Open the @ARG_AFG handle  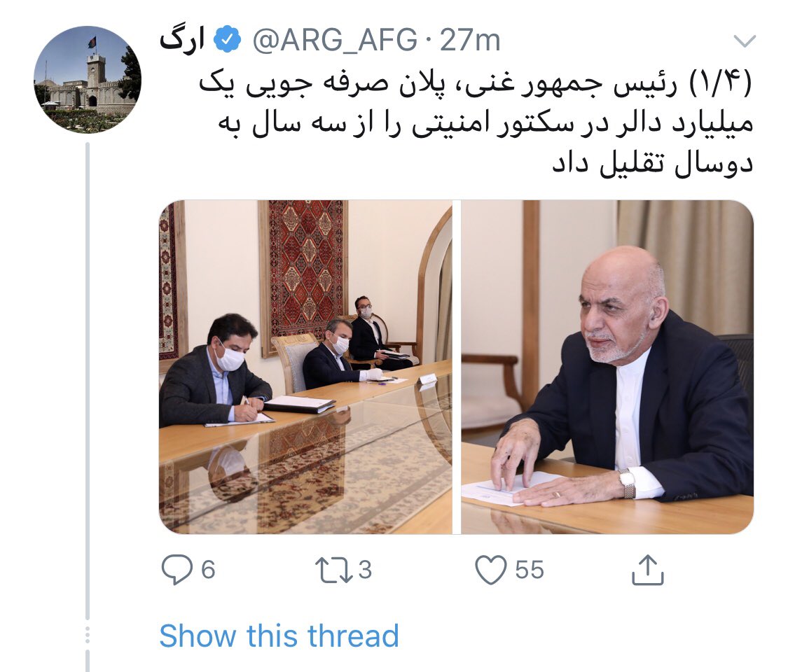click(335, 41)
